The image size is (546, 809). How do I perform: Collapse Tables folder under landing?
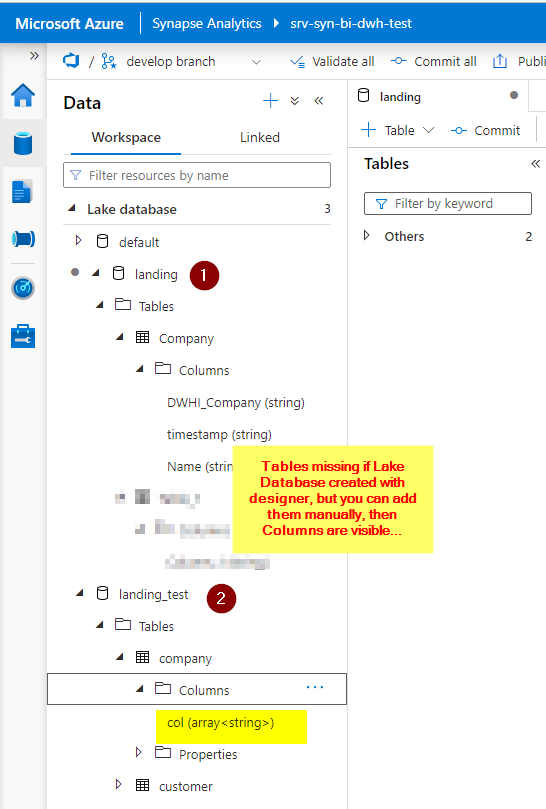click(100, 305)
